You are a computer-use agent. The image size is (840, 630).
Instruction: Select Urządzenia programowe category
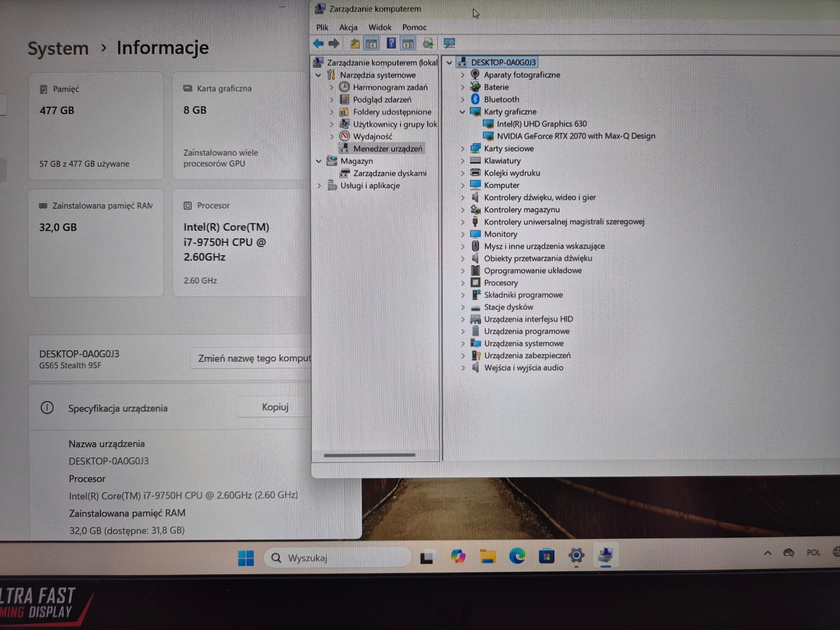[527, 331]
